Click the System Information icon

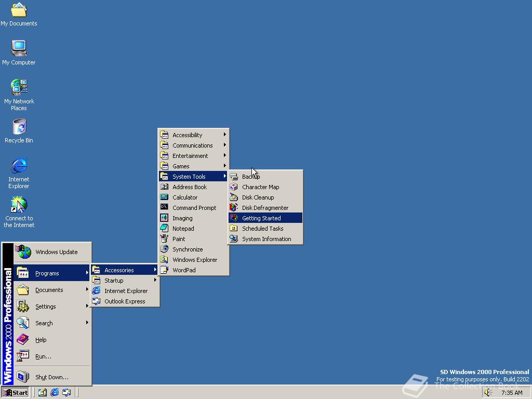tap(233, 239)
